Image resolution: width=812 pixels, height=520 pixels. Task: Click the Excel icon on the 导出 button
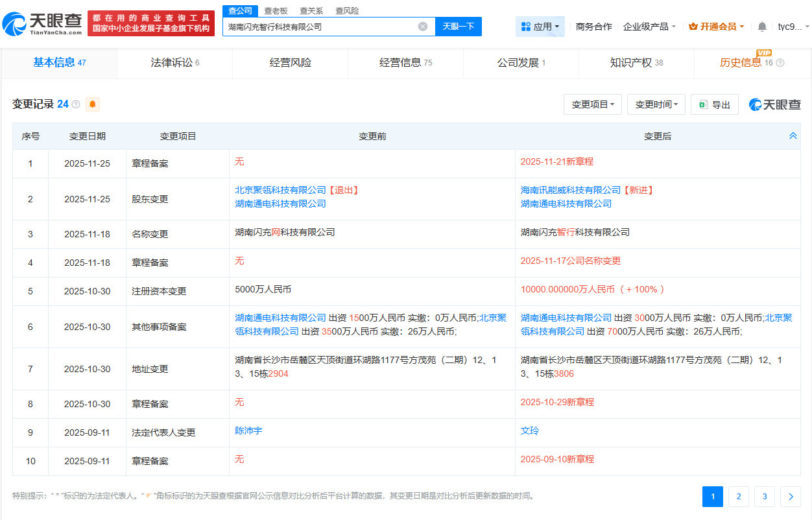pos(703,104)
